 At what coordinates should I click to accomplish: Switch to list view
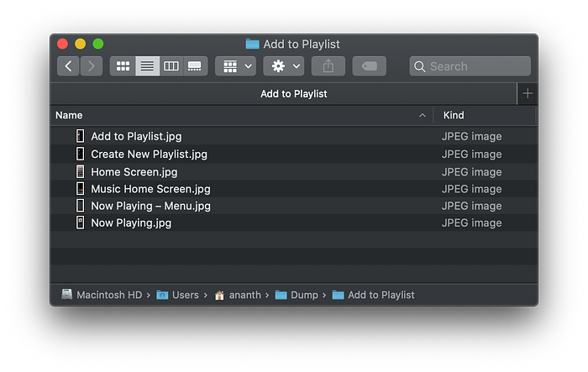click(147, 65)
